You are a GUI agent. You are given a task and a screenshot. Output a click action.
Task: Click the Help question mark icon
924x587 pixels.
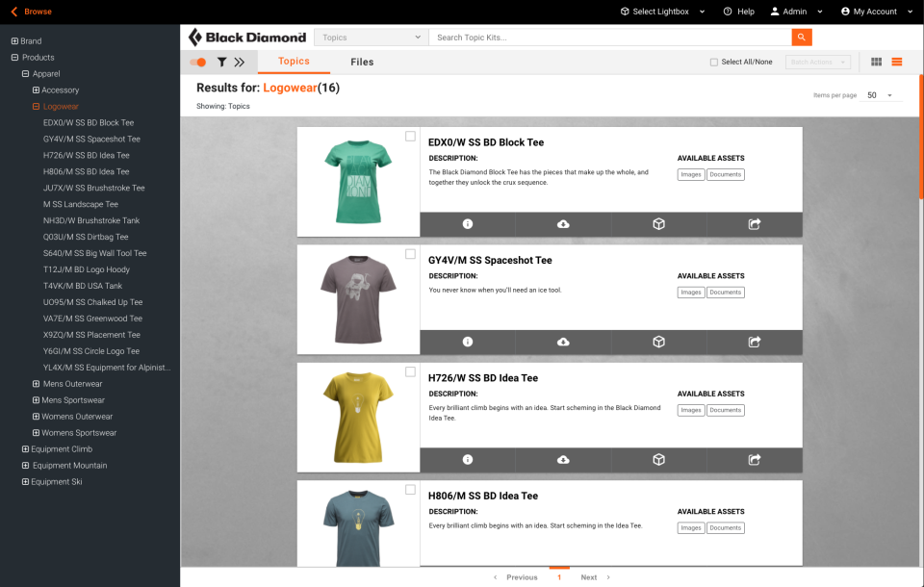click(x=728, y=12)
